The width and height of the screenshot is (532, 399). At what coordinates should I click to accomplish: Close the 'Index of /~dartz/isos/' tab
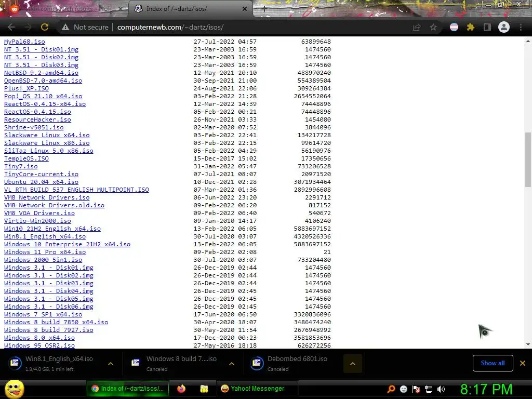click(245, 9)
